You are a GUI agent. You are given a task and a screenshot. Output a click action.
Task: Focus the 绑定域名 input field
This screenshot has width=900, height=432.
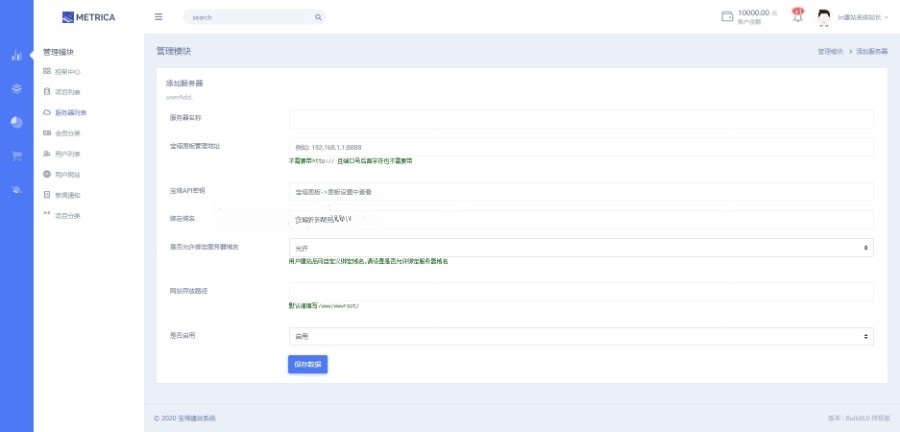(x=581, y=219)
